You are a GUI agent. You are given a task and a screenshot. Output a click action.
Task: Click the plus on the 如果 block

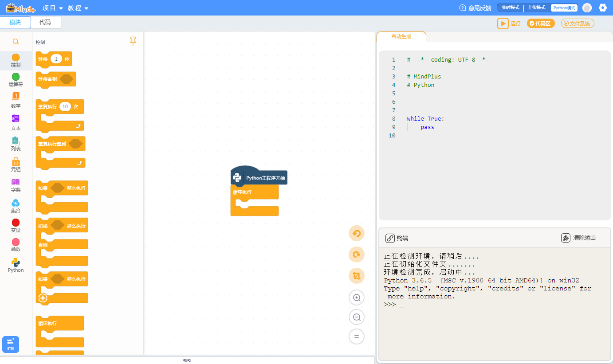tap(43, 298)
